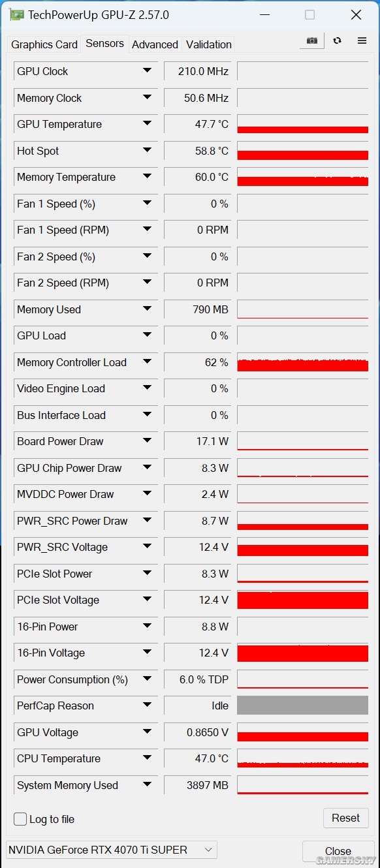Close the window with the X icon
380x868 pixels.
pos(356,15)
